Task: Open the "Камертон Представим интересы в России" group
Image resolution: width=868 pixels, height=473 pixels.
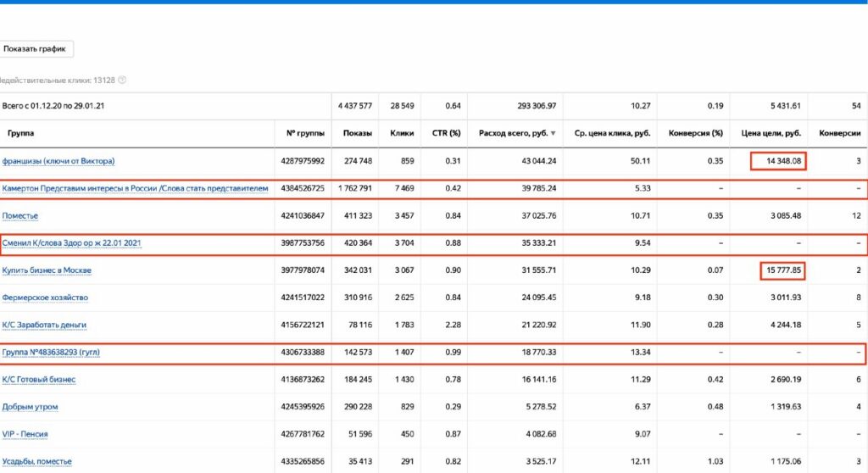Action: coord(136,188)
